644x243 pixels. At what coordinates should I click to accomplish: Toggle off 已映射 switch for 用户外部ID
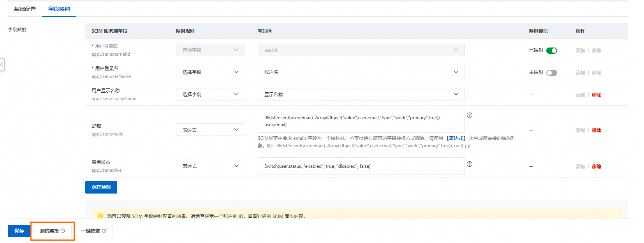tap(552, 51)
